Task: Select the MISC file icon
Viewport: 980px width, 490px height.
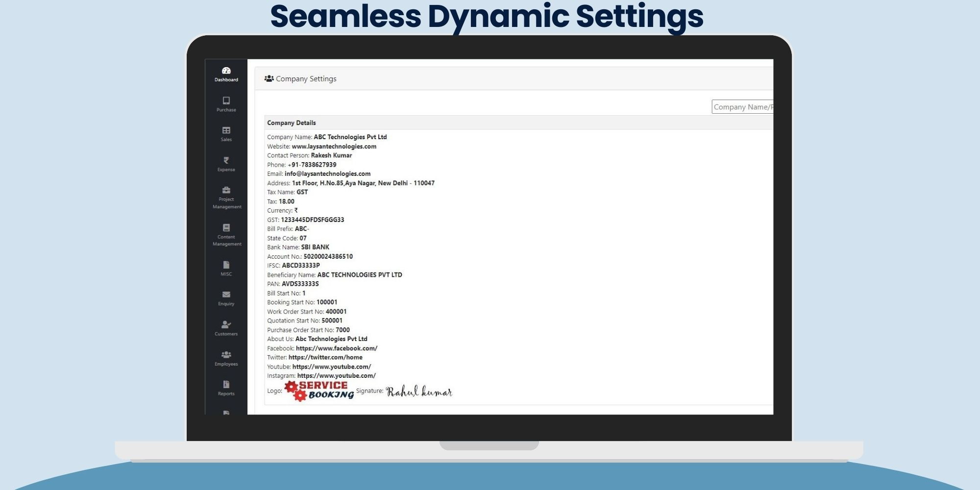Action: pos(226,265)
